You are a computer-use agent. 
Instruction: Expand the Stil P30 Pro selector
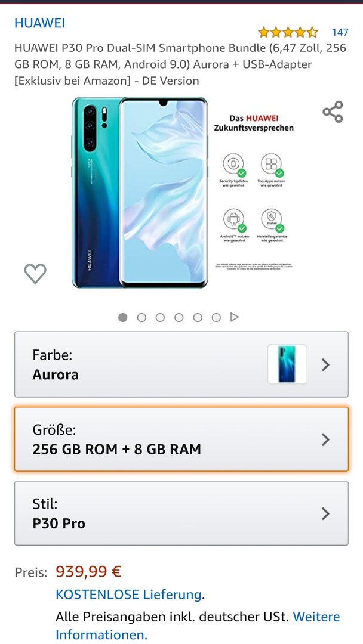coord(181,513)
